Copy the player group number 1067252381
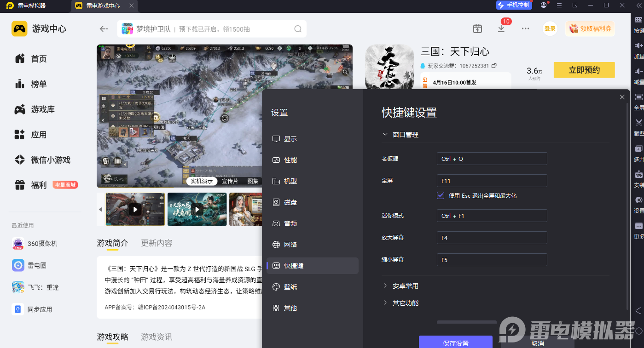The image size is (644, 348). coord(494,66)
